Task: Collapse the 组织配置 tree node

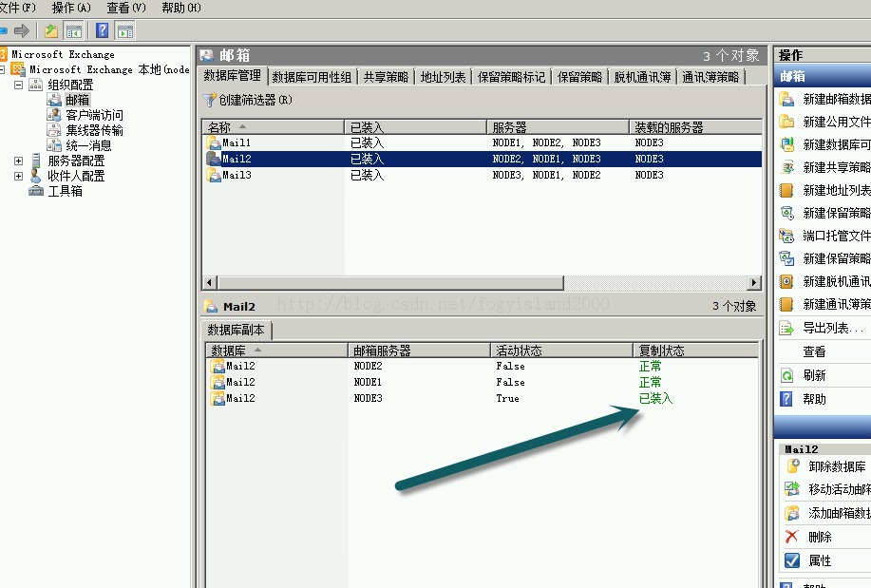Action: (18, 85)
